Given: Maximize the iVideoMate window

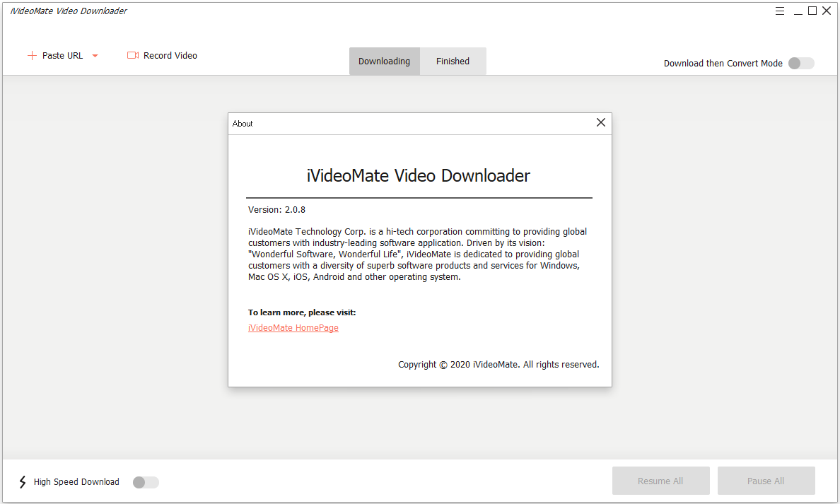Looking at the screenshot, I should point(812,11).
